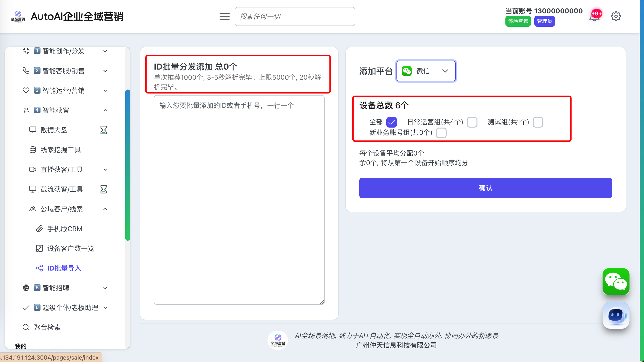Open 线索挖掘工具 menu item
Viewport: 644px width, 362px height.
pyautogui.click(x=60, y=150)
